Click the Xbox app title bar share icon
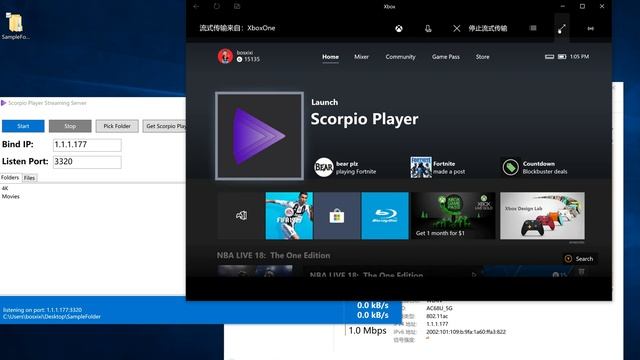Viewport: 640px width, 360px height. (237, 6)
